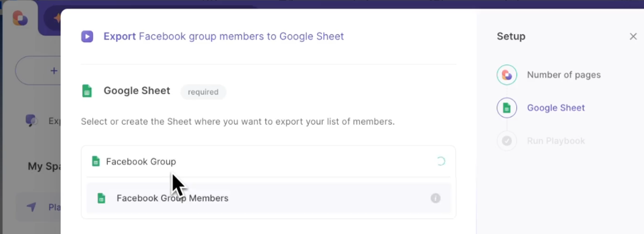Click the sheet icon inside the Facebook Group field

(95, 161)
